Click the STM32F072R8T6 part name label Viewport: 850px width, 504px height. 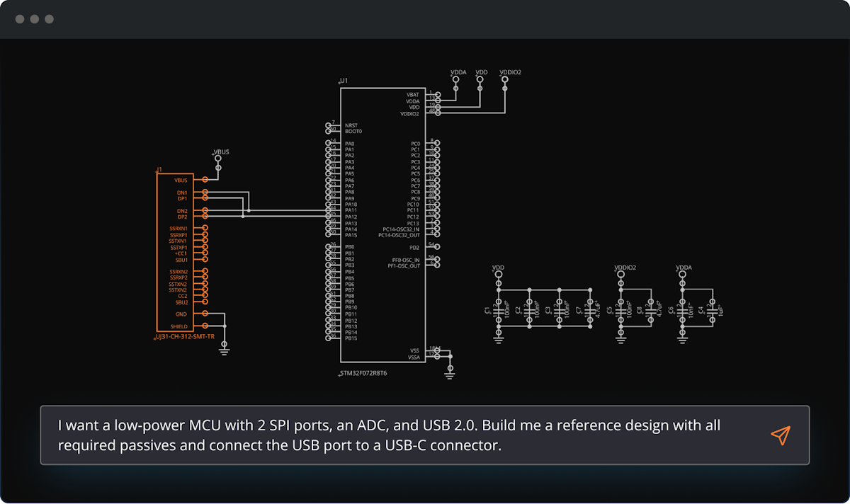click(364, 372)
